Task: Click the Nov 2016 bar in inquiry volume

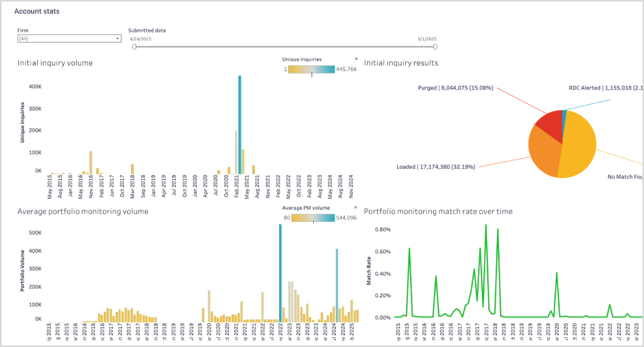Action: [91, 162]
